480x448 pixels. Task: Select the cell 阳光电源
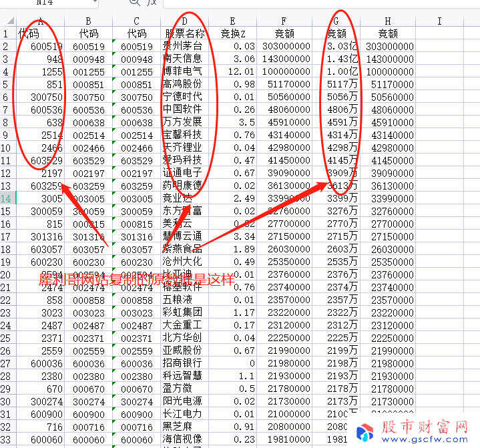click(185, 401)
